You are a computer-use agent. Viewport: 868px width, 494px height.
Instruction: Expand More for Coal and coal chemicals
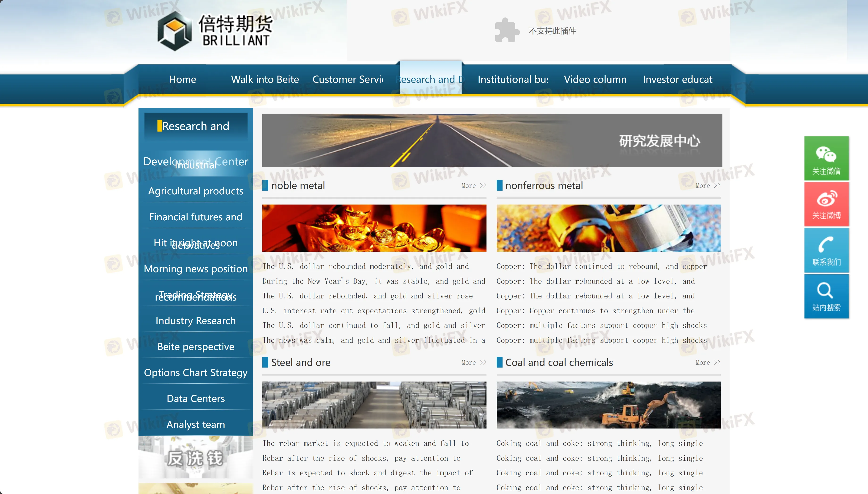click(x=708, y=362)
